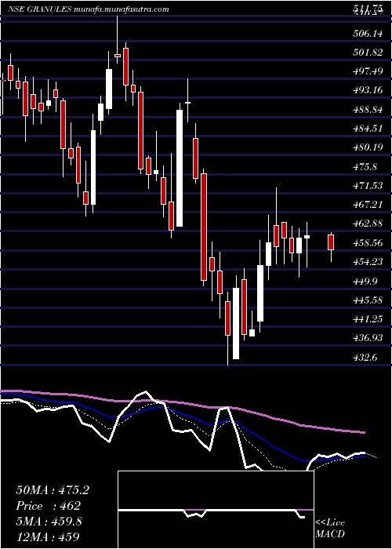Image resolution: width=392 pixels, height=549 pixels.
Task: Click the 454.23 price axis label
Action: pyautogui.click(x=368, y=261)
